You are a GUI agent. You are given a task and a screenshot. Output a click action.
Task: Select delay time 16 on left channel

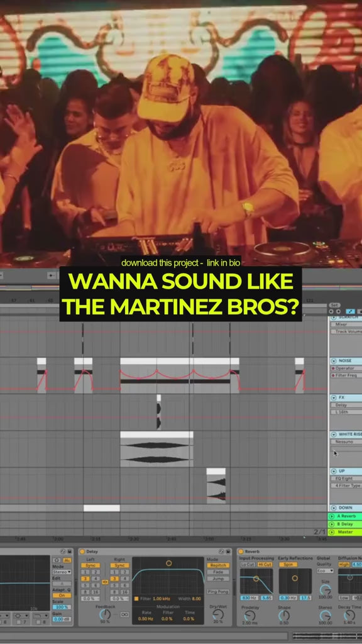[x=95, y=592]
